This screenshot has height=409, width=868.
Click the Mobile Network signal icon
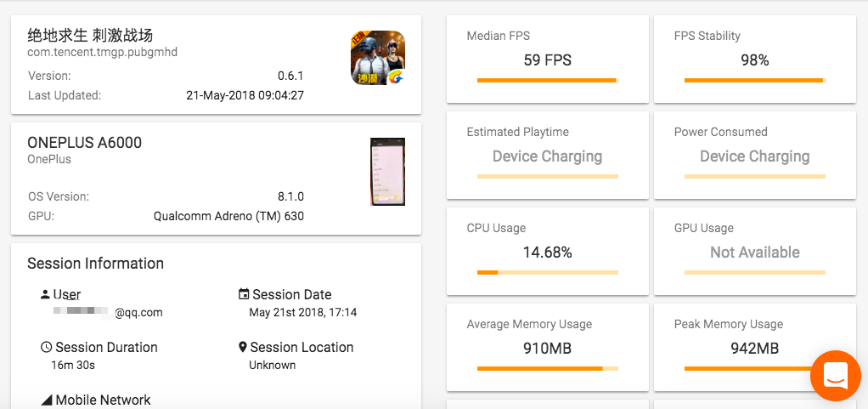coord(46,400)
